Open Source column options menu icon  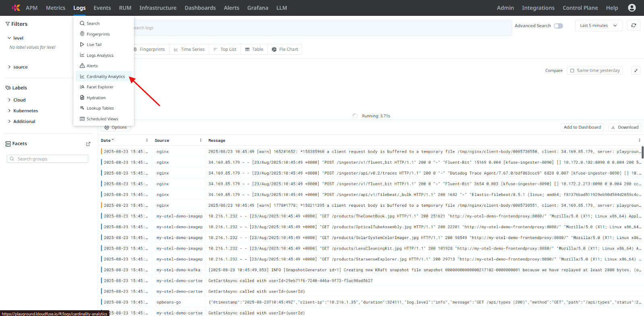[200, 140]
